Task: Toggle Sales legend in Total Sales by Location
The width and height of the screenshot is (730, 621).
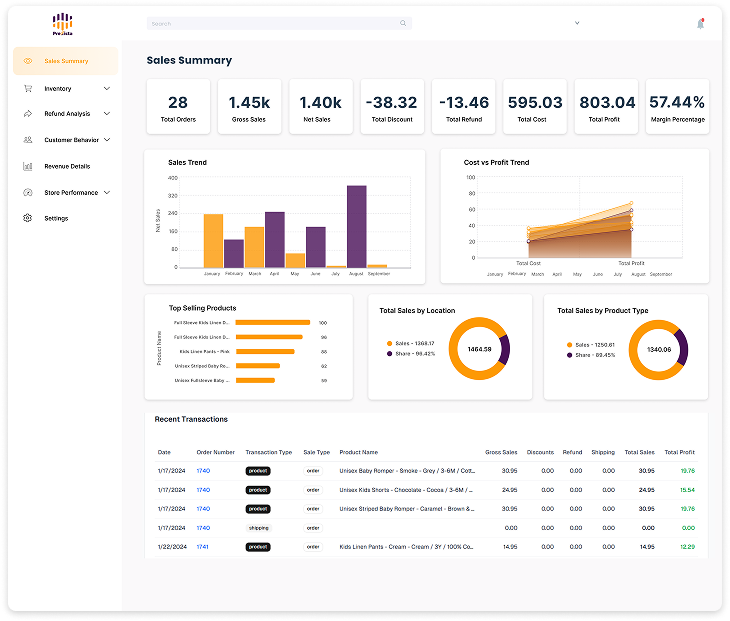Action: 413,343
